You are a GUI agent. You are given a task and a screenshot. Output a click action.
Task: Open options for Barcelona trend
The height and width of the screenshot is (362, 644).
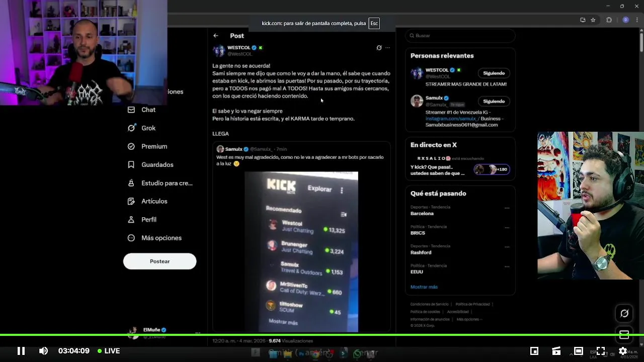point(507,208)
